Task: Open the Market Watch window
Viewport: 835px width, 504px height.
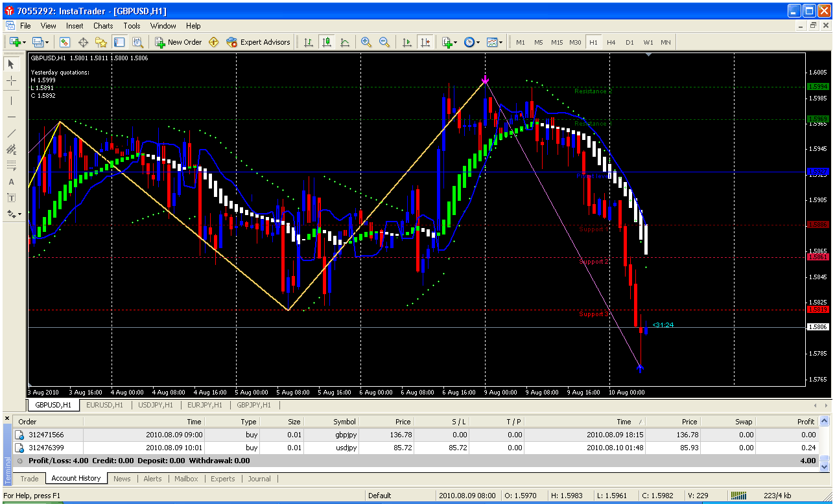Action: (65, 42)
